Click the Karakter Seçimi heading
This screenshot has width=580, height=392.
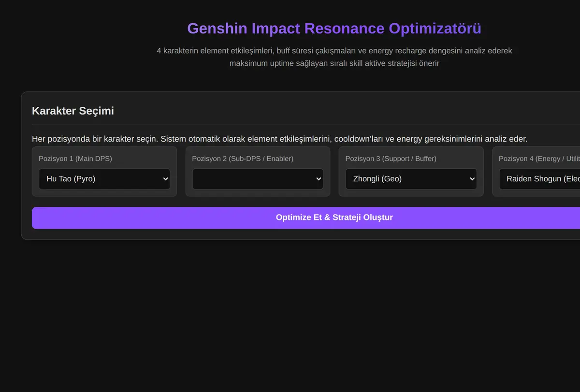(x=73, y=111)
